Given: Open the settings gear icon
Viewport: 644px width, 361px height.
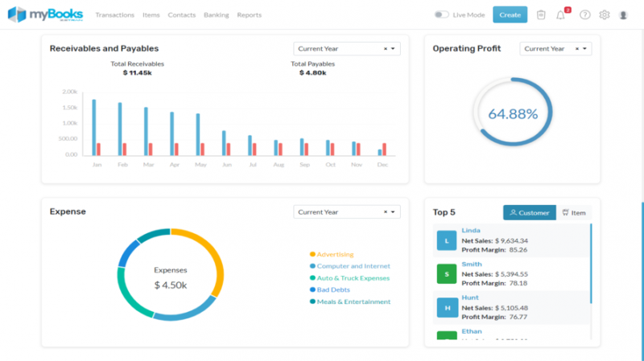Looking at the screenshot, I should click(x=604, y=14).
